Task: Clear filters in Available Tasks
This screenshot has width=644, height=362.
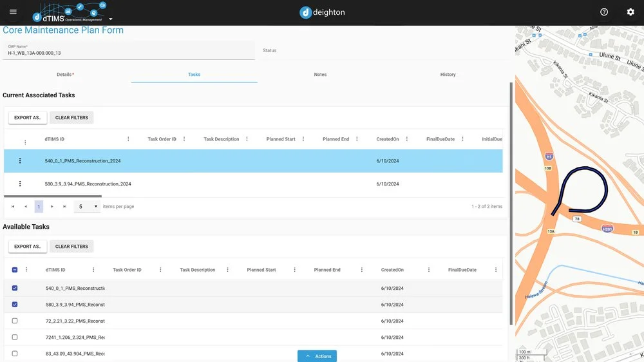Action: coord(71,247)
